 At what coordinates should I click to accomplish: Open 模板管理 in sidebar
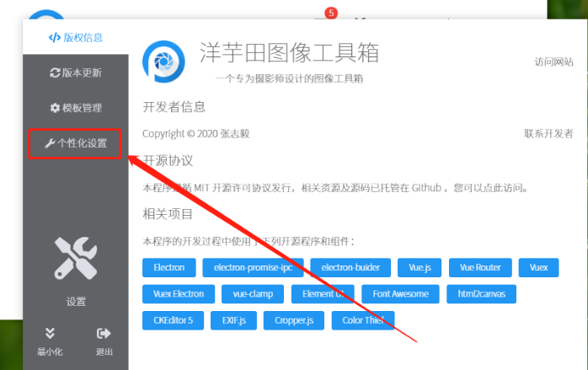click(75, 108)
